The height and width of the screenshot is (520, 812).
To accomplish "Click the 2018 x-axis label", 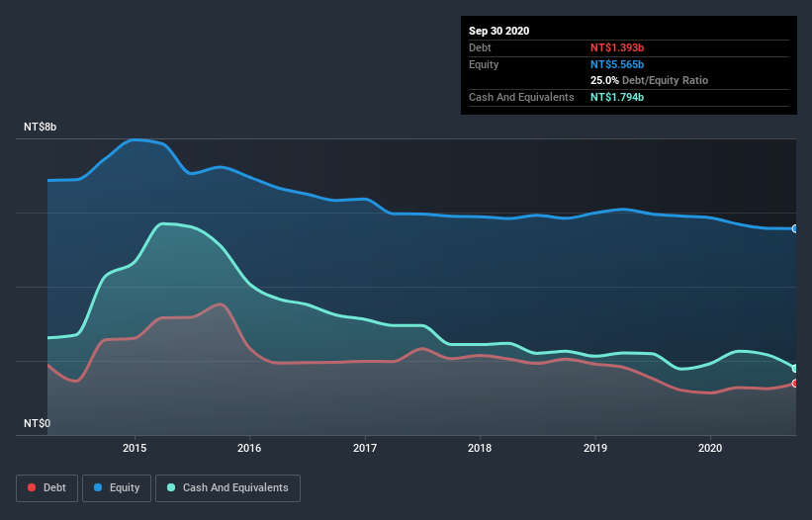I will coord(480,448).
